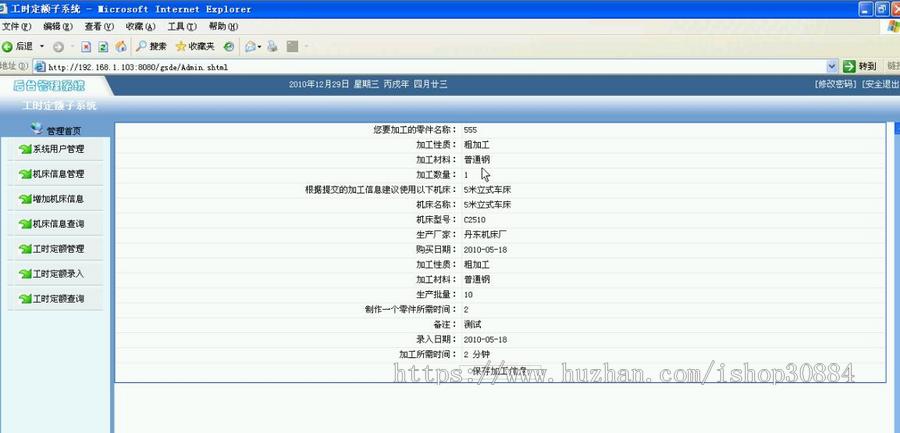
Task: Click the Home page icon
Action: [x=121, y=47]
